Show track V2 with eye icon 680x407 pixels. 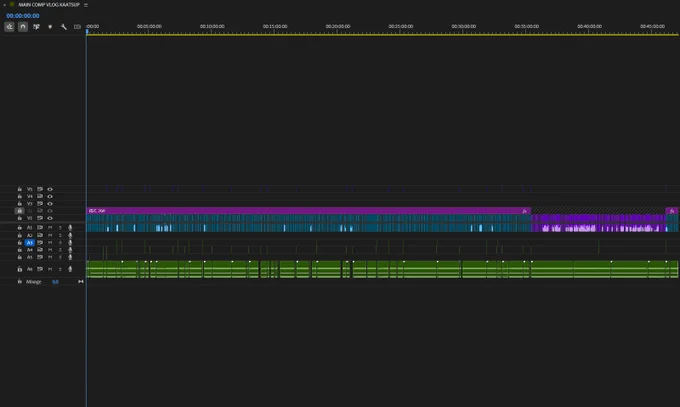[50, 211]
